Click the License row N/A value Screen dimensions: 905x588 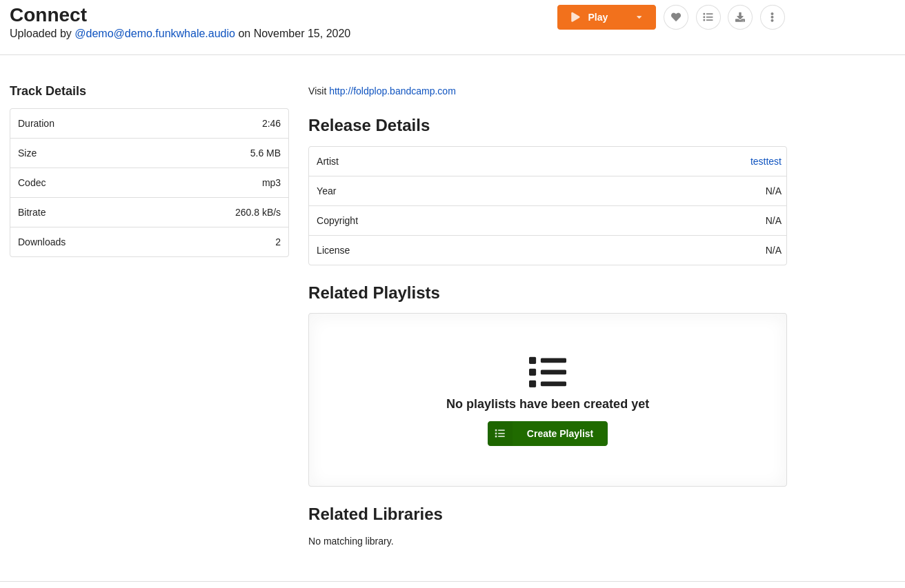tap(773, 250)
